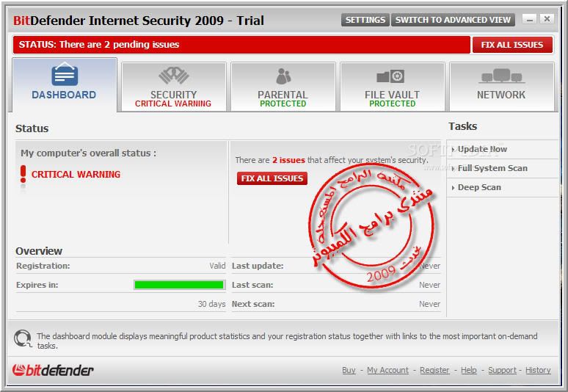Click the red exclamation critical warning icon
The width and height of the screenshot is (568, 392).
tap(23, 174)
